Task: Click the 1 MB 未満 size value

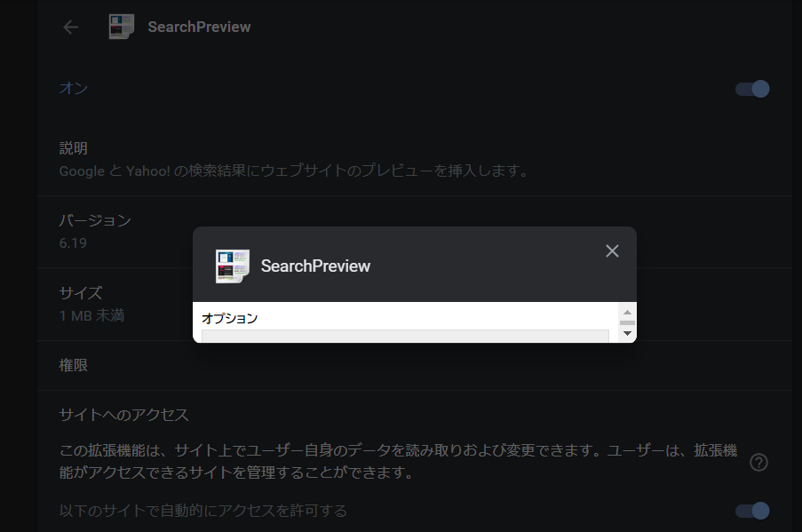Action: click(92, 315)
